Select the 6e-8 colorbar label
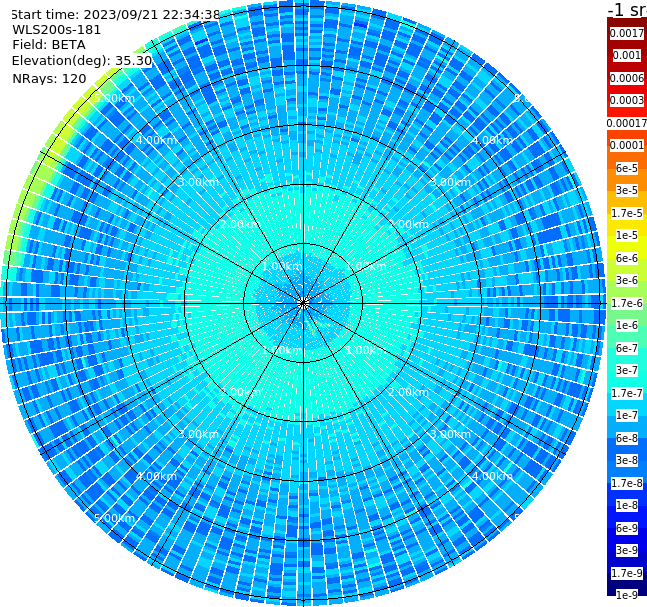The width and height of the screenshot is (647, 607). [627, 438]
